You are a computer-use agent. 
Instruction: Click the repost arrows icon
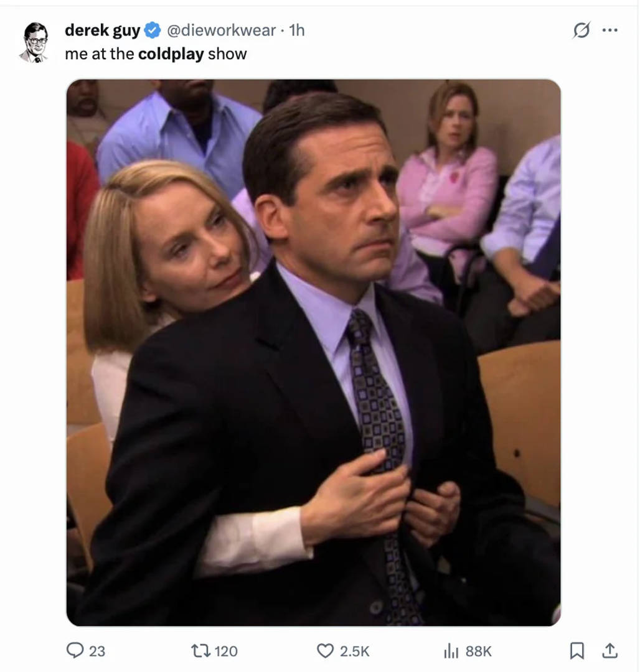(x=200, y=651)
